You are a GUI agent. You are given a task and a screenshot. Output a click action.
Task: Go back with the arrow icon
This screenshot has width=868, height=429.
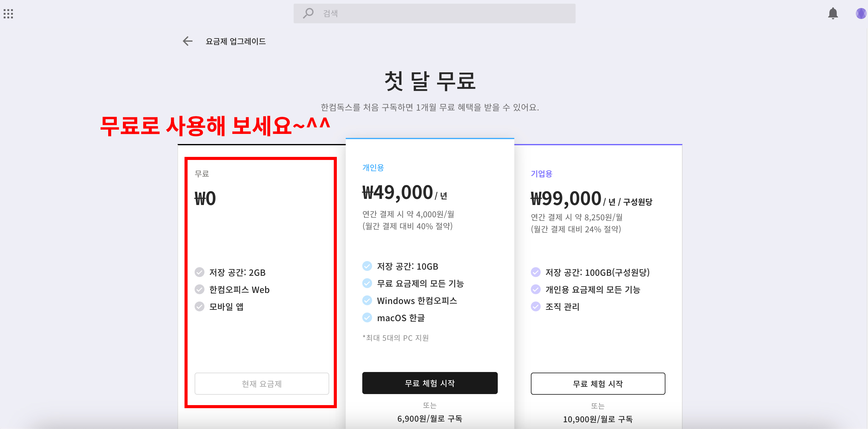click(x=187, y=41)
